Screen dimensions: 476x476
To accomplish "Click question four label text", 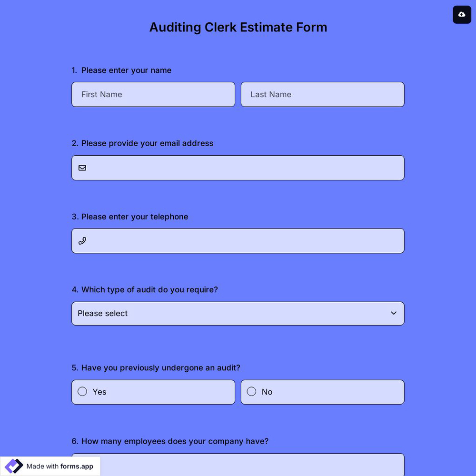I will (145, 289).
